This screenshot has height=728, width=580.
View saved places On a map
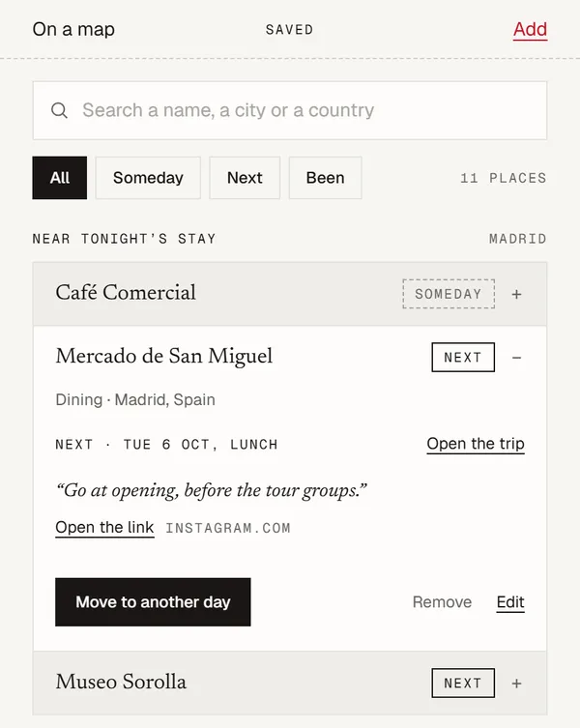[73, 29]
